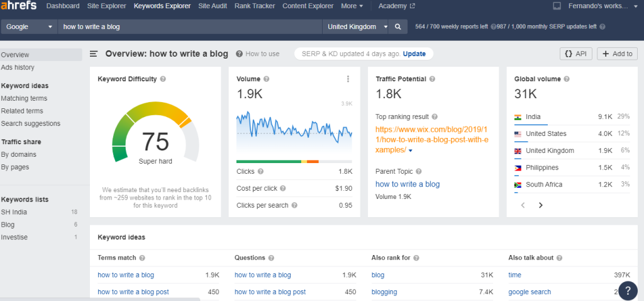Click the monthly SERP updates help icon
The height and width of the screenshot is (301, 644).
click(602, 26)
